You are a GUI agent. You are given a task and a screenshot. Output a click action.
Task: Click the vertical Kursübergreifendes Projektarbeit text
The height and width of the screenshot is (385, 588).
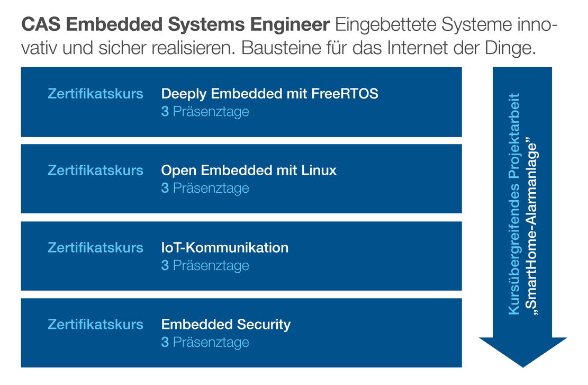click(x=514, y=204)
